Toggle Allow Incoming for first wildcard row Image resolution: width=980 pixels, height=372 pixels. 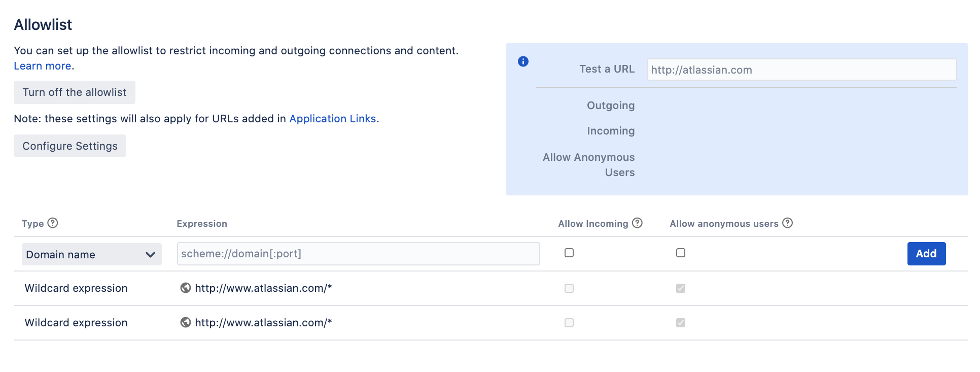pos(569,288)
